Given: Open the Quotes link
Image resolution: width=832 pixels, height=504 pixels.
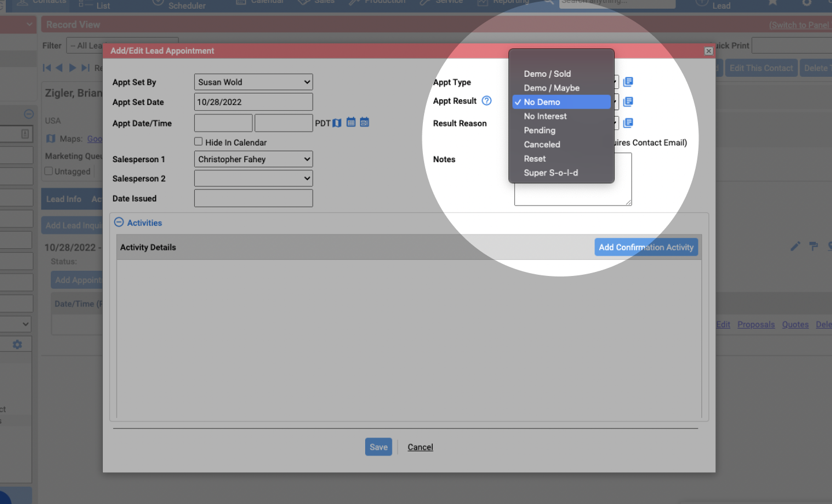Looking at the screenshot, I should click(x=795, y=324).
